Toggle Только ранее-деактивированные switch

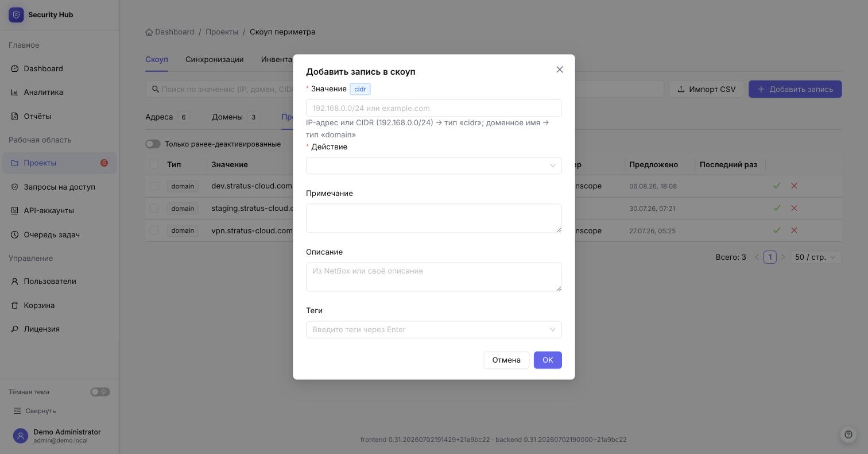[x=153, y=144]
